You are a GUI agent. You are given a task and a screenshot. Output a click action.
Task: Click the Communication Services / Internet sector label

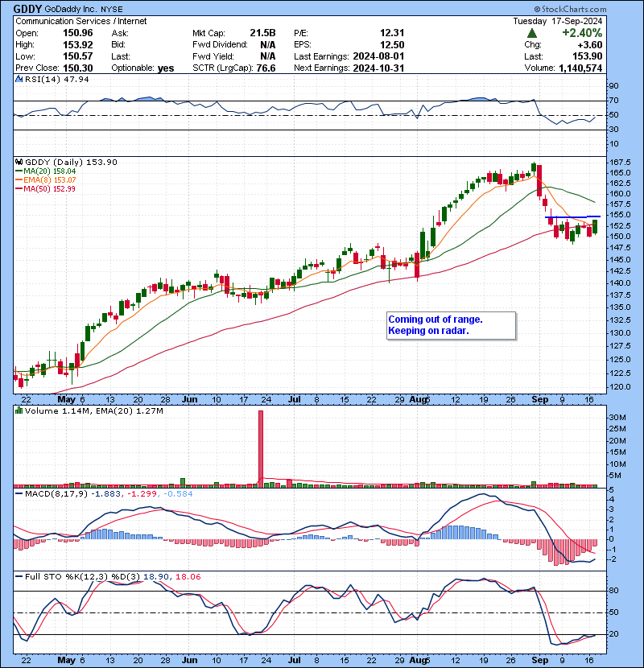81,21
